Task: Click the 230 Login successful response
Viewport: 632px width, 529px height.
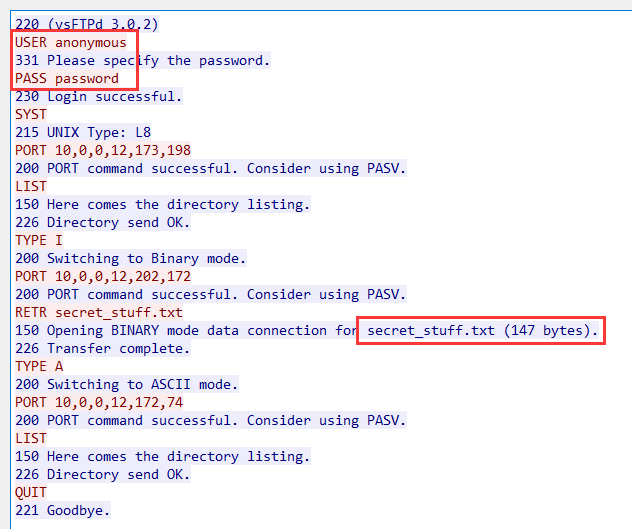Action: (x=98, y=96)
